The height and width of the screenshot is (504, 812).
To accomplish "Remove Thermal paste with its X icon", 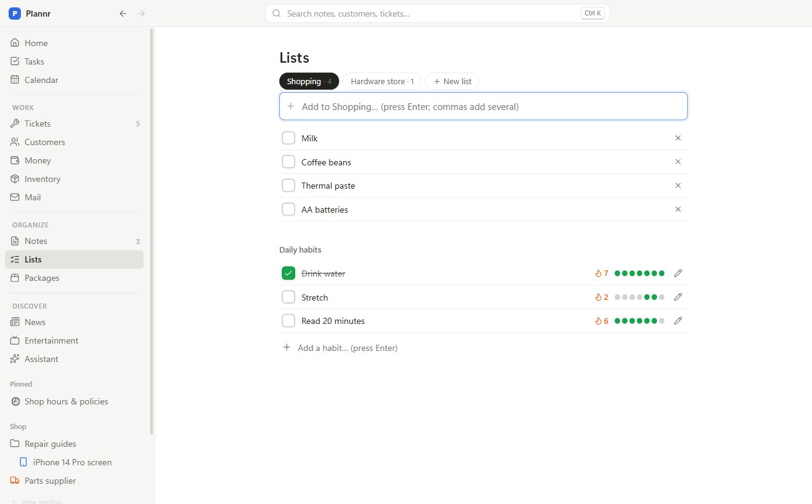I will 678,186.
